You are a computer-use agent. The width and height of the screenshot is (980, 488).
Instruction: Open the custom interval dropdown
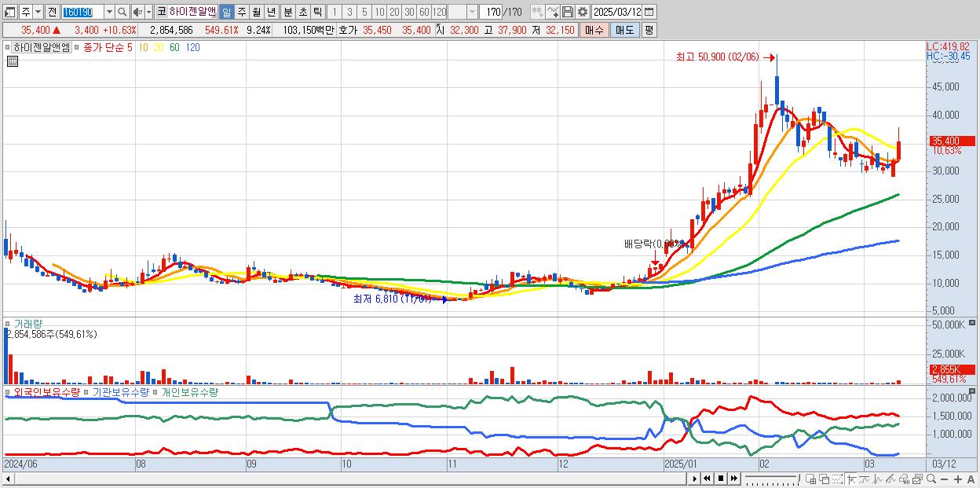(x=472, y=12)
